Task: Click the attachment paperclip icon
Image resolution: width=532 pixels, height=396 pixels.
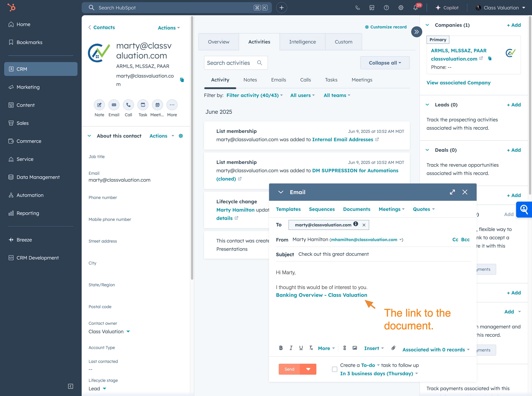Action: coord(393,348)
